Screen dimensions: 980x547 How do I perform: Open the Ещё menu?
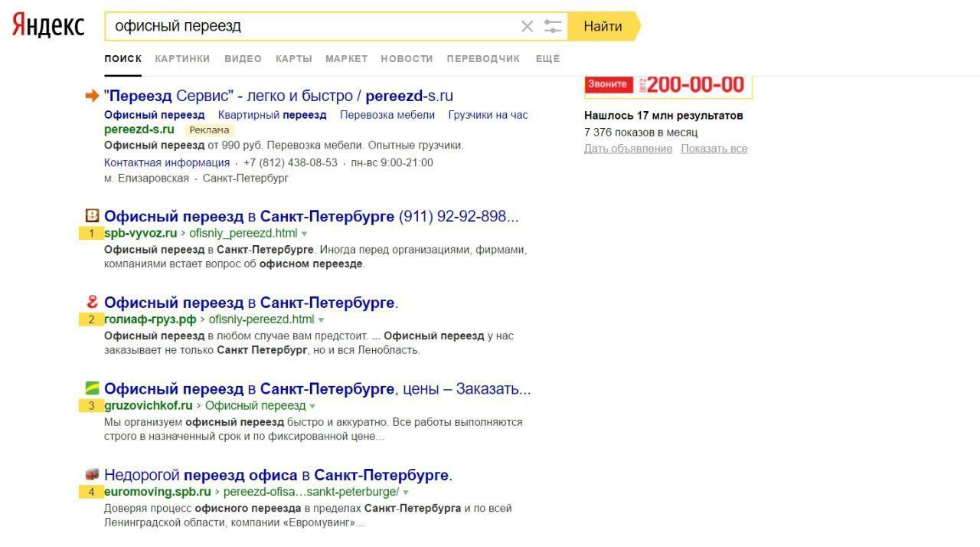pyautogui.click(x=547, y=59)
